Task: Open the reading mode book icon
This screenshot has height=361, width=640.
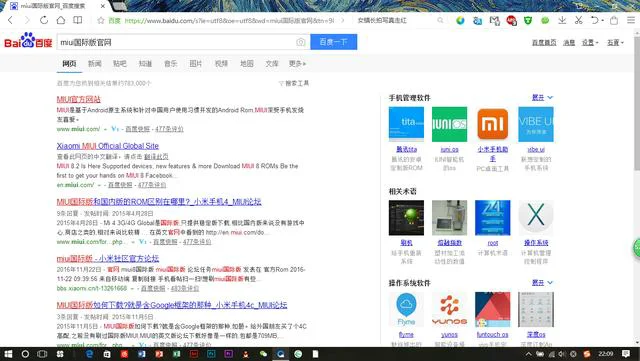Action: pyautogui.click(x=78, y=20)
